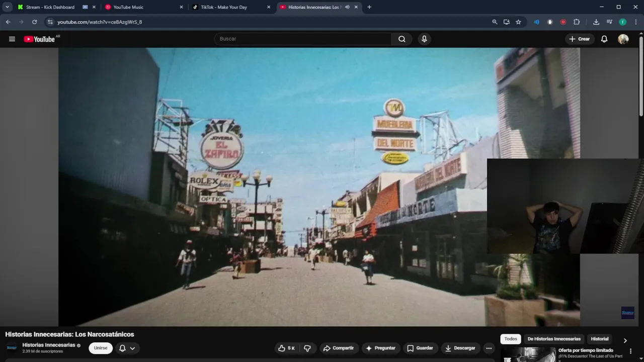Click the Compartir button
644x362 pixels.
coord(338,348)
